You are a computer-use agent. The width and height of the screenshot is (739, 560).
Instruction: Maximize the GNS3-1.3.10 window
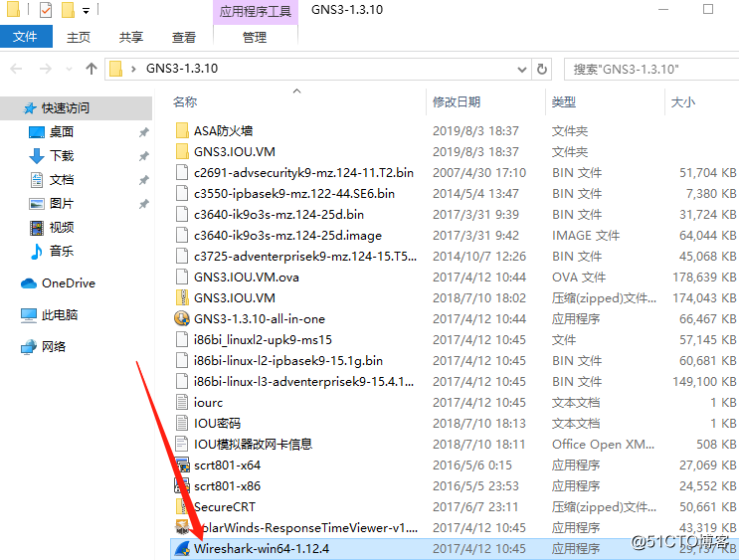click(x=708, y=9)
